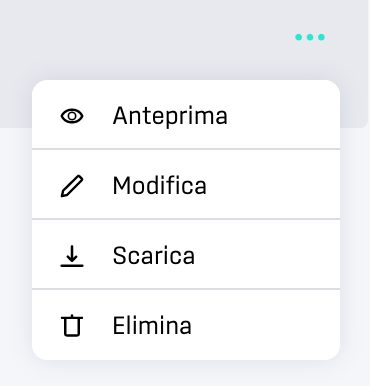Click the light background below the popup menu
The image size is (370, 386).
coord(185,374)
